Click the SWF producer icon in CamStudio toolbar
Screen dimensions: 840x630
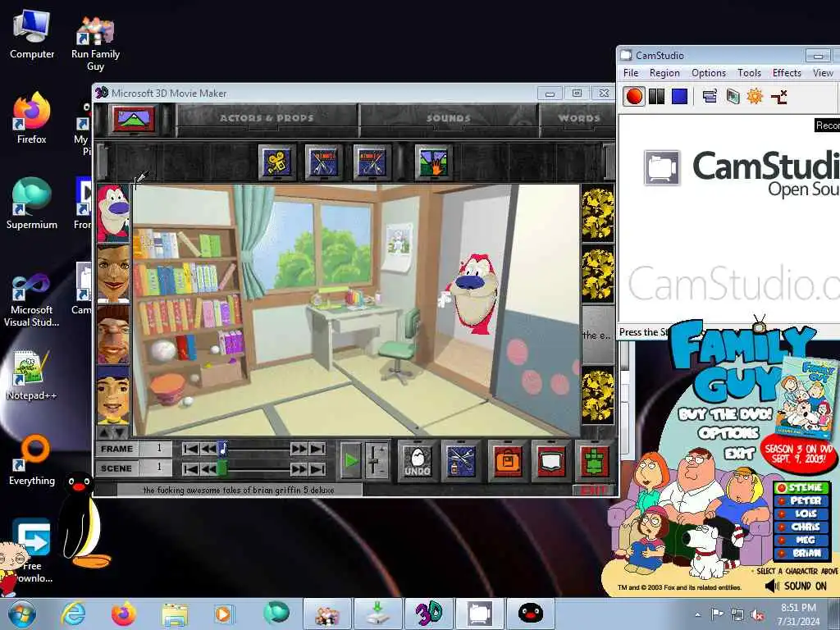click(x=733, y=97)
